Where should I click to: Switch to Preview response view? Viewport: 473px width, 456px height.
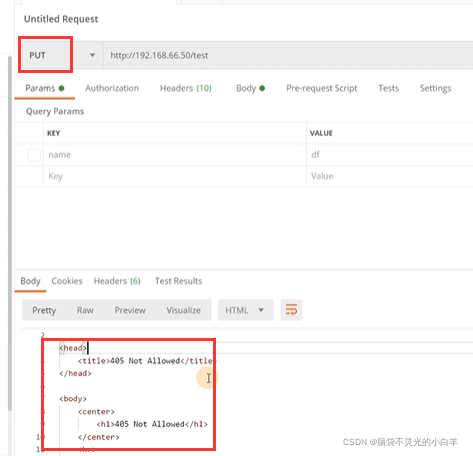130,310
